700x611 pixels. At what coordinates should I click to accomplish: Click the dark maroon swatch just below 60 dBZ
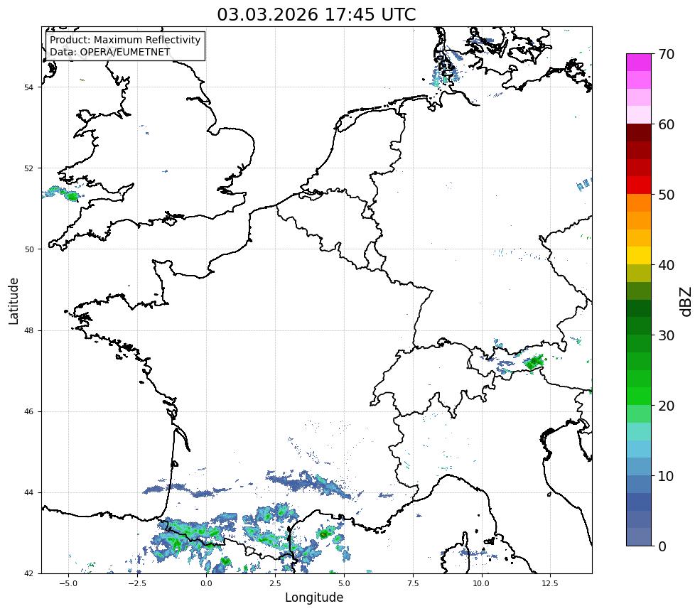(639, 133)
